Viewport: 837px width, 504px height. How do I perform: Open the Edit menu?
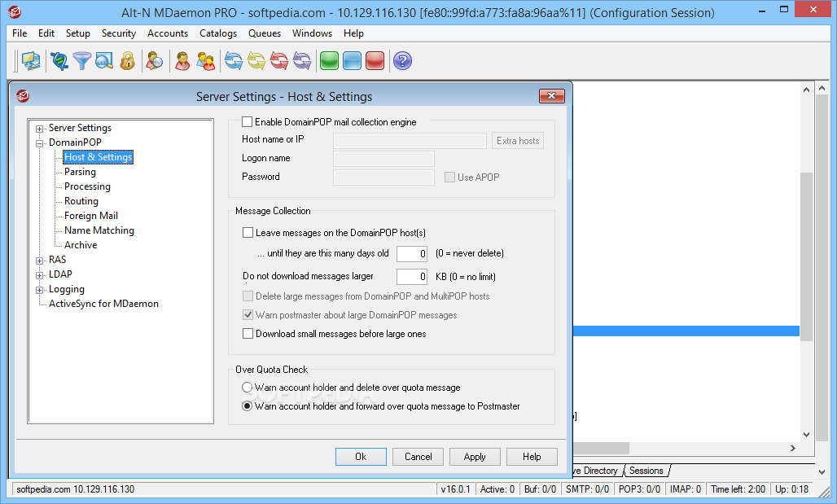tap(46, 33)
